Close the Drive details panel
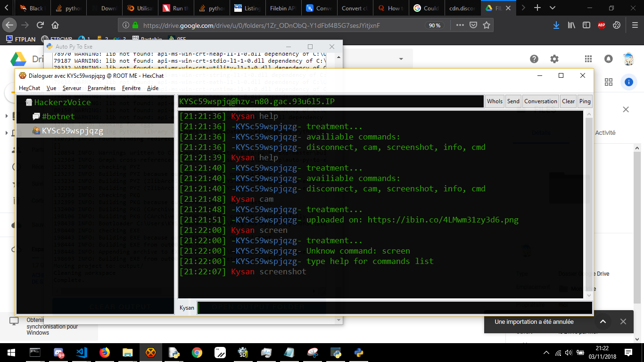Image resolution: width=644 pixels, height=362 pixels. [626, 109]
